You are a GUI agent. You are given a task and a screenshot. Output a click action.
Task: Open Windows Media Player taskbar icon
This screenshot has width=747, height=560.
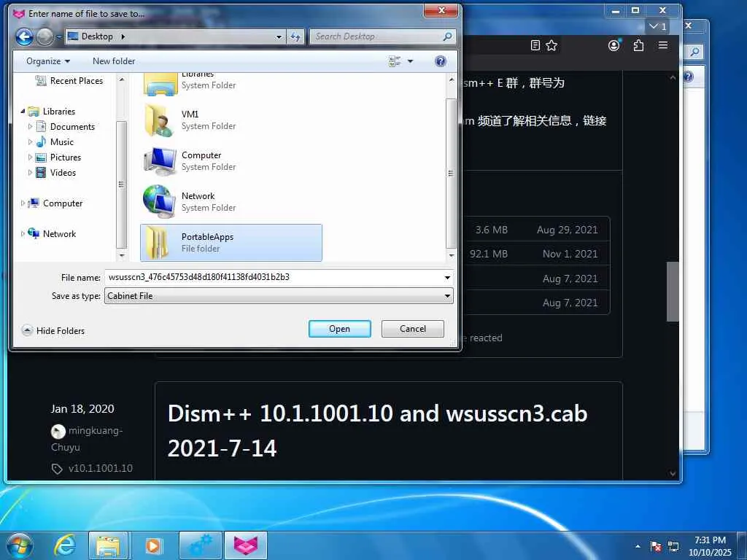tap(153, 545)
